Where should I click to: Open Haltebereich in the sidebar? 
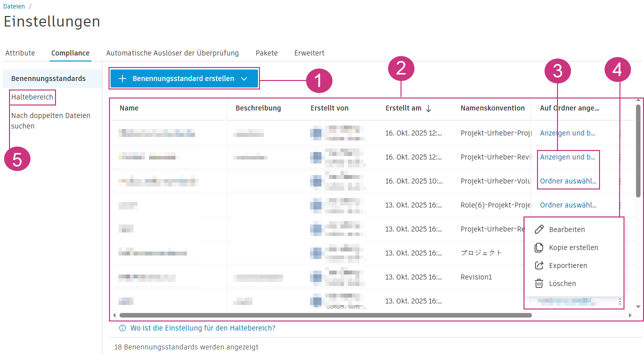point(32,97)
